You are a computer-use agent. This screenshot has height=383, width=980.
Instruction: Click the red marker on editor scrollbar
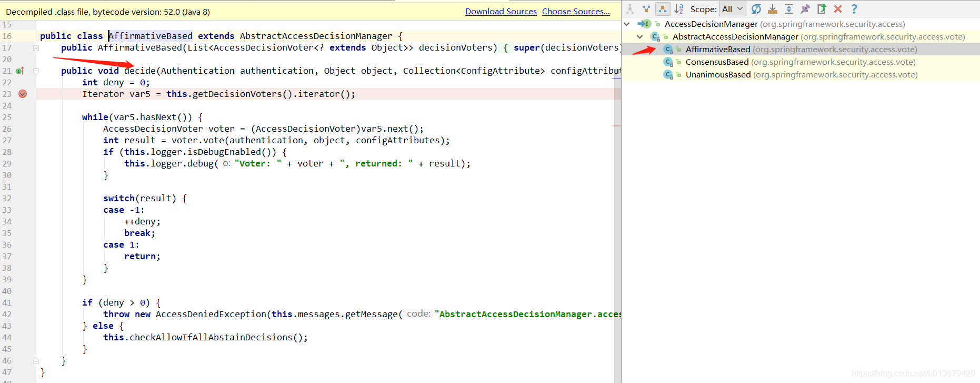616,126
